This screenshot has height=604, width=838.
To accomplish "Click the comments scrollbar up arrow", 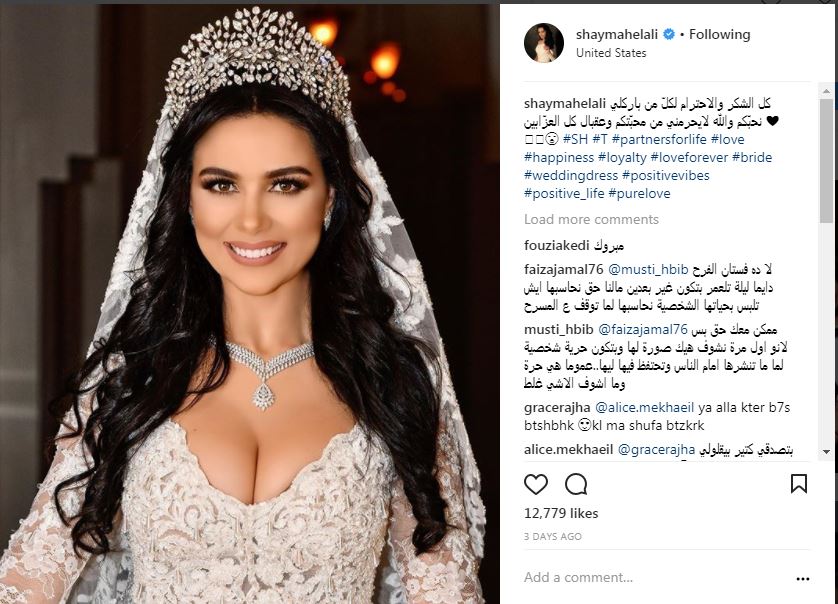I will 826,91.
